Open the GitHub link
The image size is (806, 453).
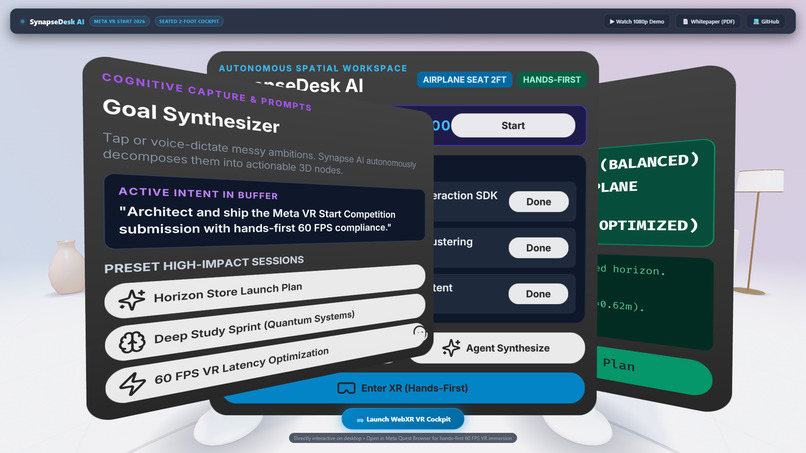(x=766, y=22)
